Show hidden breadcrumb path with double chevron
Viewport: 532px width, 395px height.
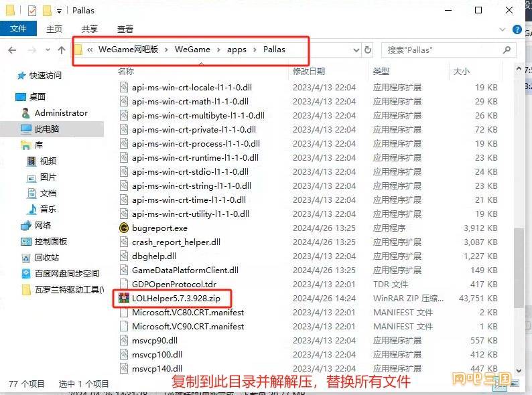(x=90, y=50)
